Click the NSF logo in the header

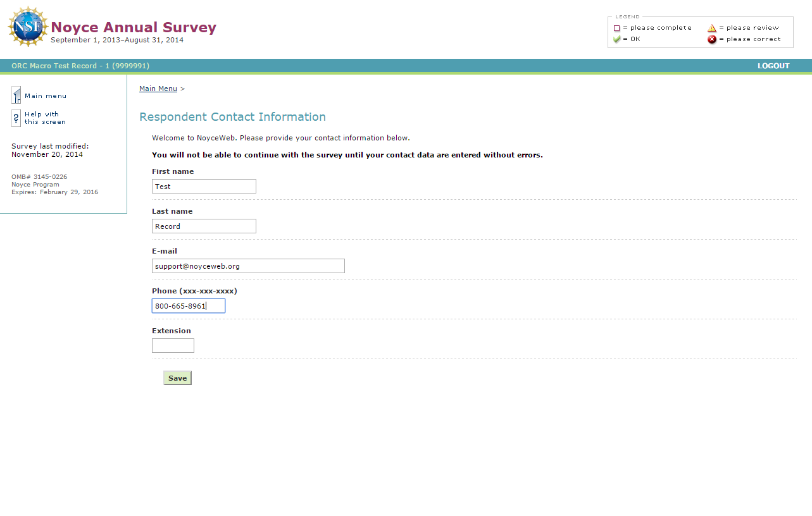click(27, 27)
